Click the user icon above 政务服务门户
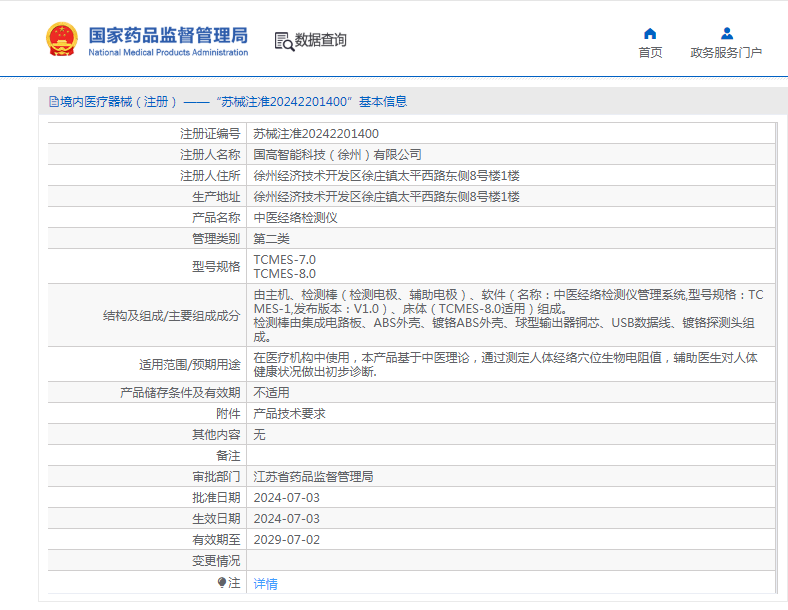Viewport: 788px width, 610px height. (x=726, y=34)
